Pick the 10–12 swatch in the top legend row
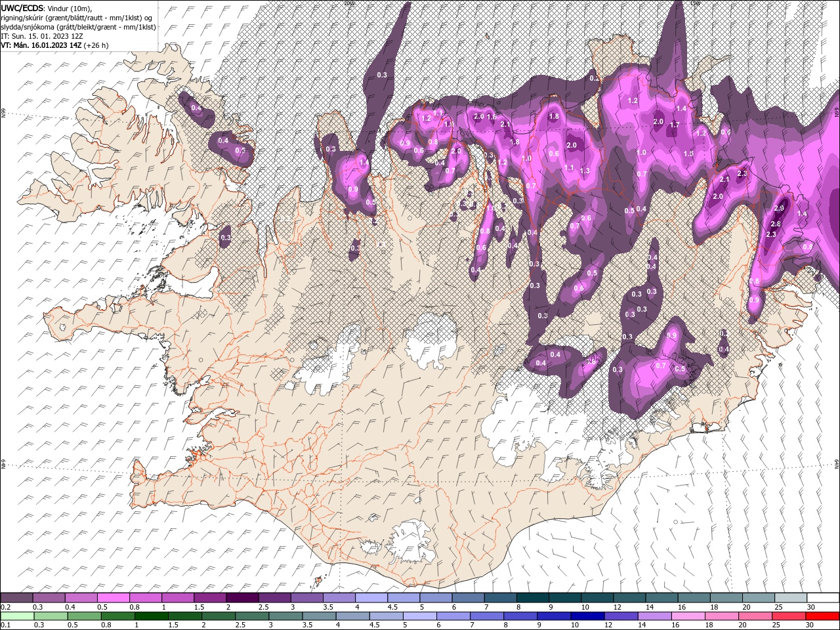This screenshot has width=840, height=630. click(x=597, y=598)
